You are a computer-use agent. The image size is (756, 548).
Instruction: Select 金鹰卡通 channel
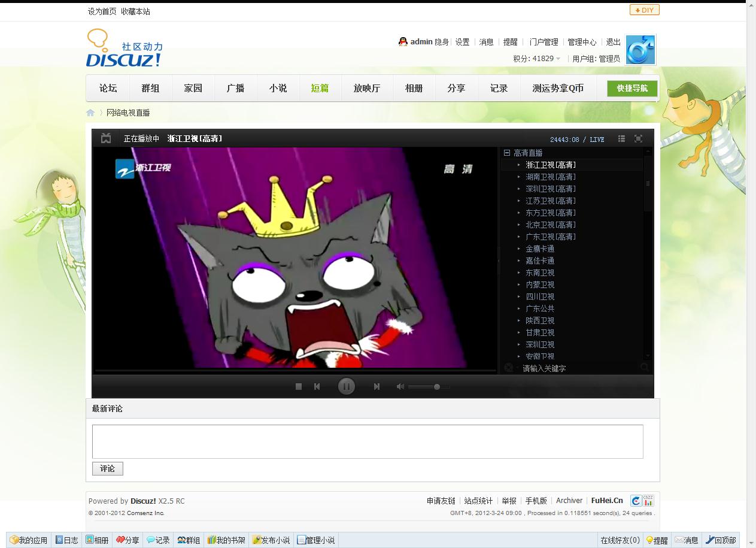point(540,249)
